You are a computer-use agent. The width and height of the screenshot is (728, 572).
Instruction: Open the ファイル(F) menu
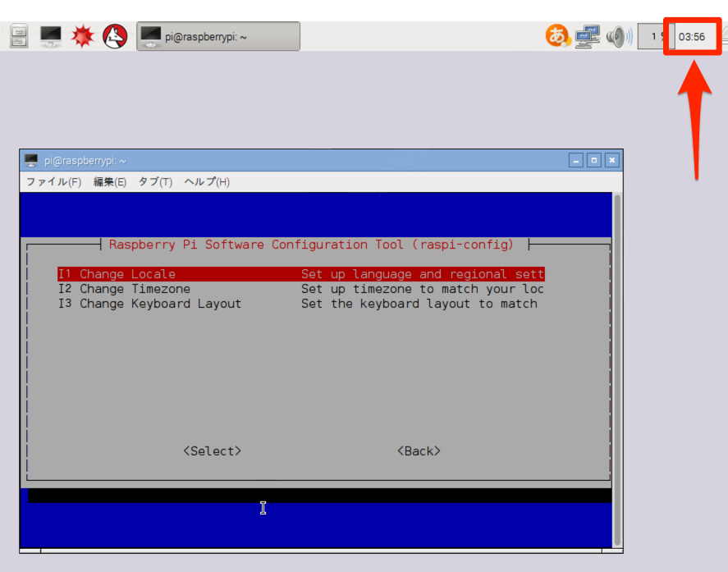[54, 182]
